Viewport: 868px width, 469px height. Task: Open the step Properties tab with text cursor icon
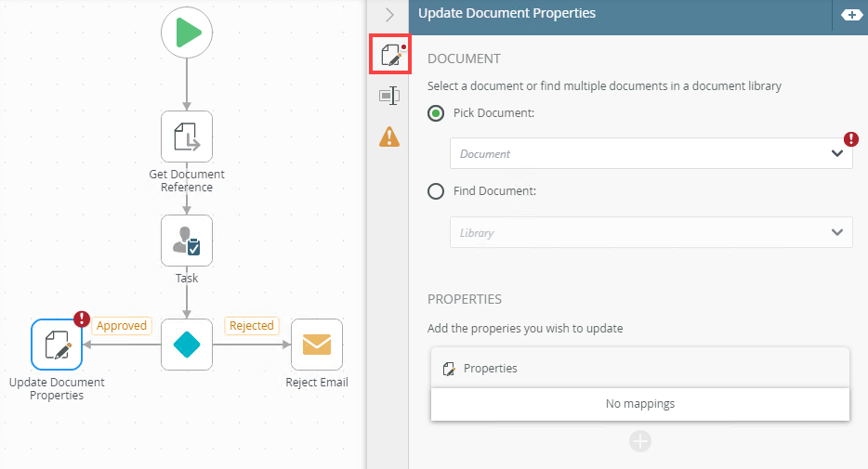coord(390,96)
